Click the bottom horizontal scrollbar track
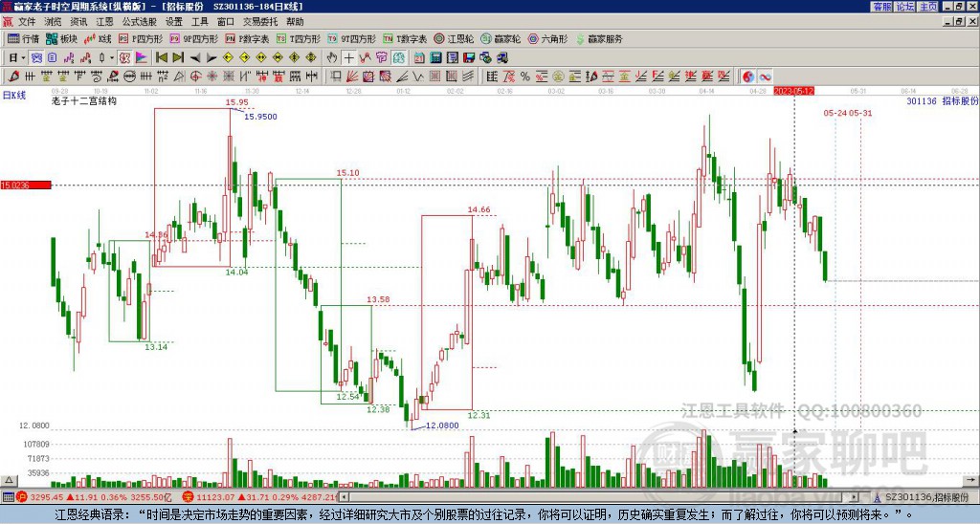Screen dimensions: 980x524 click(x=599, y=497)
